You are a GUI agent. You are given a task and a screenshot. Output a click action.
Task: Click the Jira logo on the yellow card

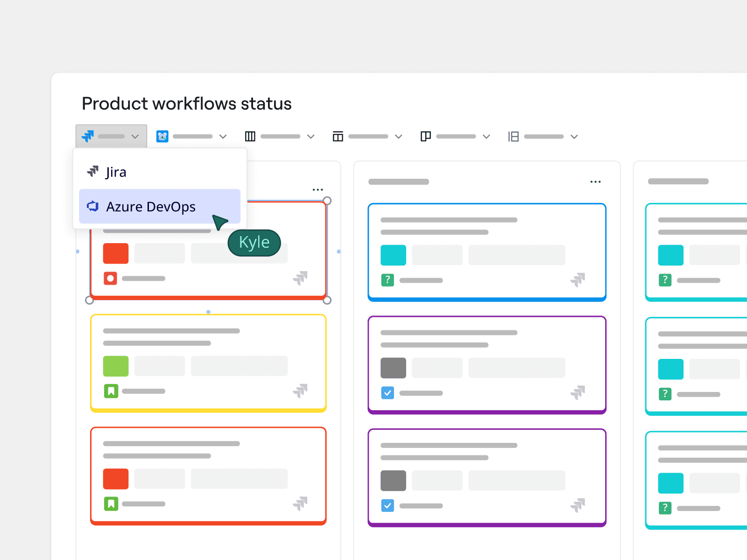point(300,391)
